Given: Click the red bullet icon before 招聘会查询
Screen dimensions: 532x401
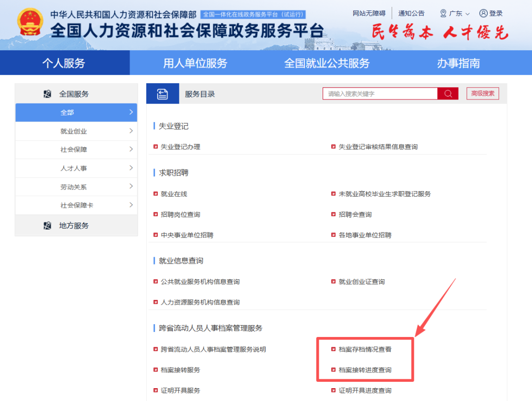Looking at the screenshot, I should [333, 214].
